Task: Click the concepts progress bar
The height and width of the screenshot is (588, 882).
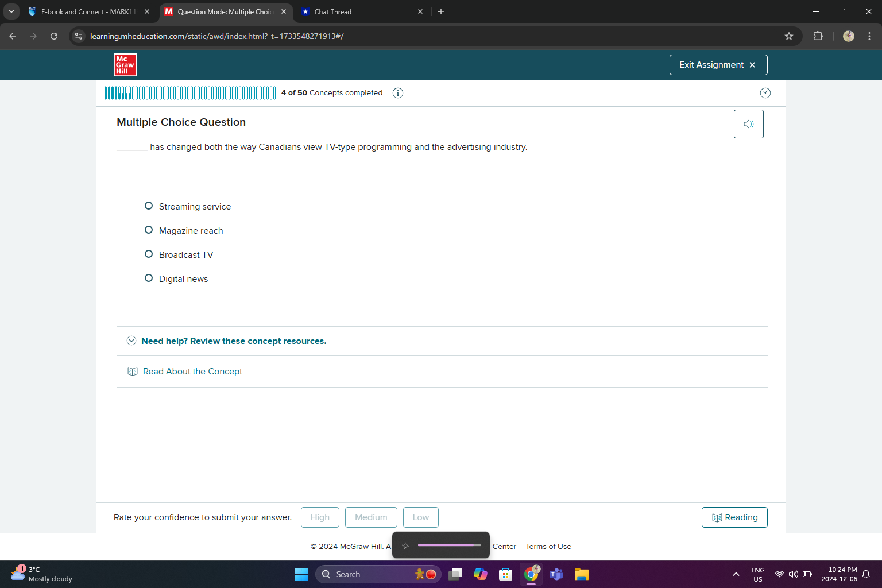Action: [x=190, y=93]
